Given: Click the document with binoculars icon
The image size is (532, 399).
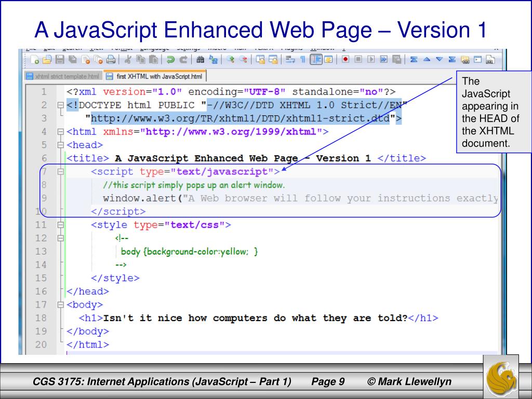Looking at the screenshot, I should tap(490, 60).
